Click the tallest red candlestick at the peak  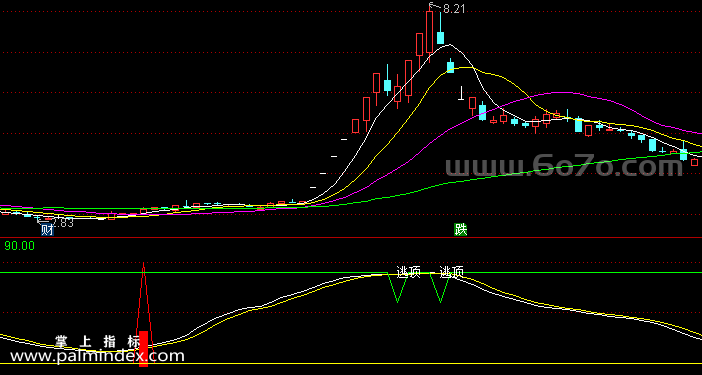429,32
